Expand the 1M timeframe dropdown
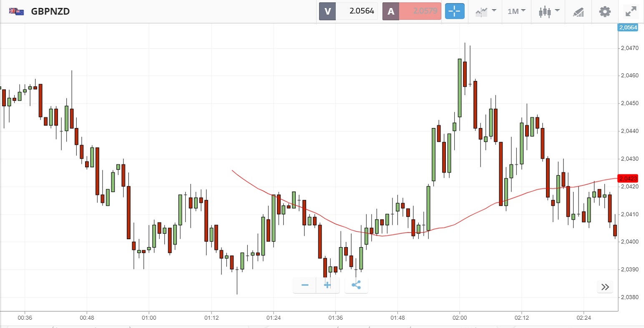 click(516, 11)
